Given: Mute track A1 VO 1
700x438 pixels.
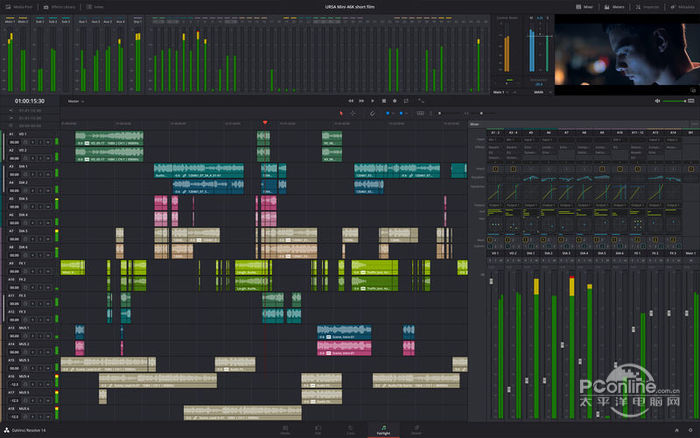Looking at the screenshot, I should click(47, 143).
